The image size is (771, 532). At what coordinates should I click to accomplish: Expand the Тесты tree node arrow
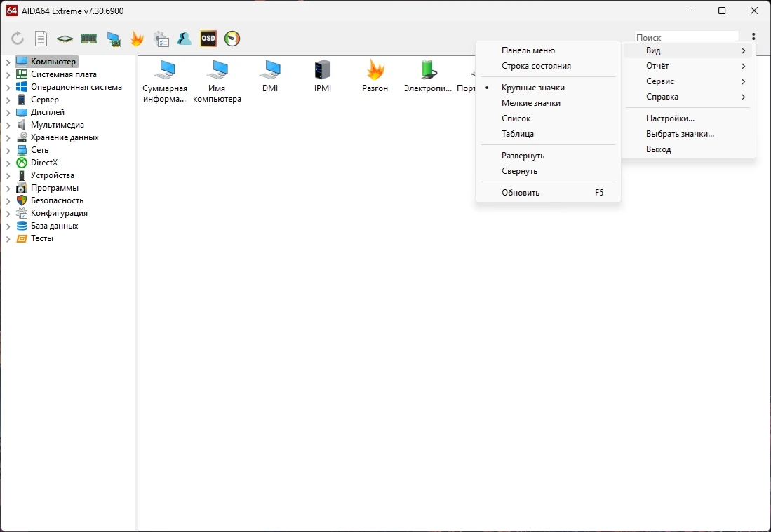(8, 239)
